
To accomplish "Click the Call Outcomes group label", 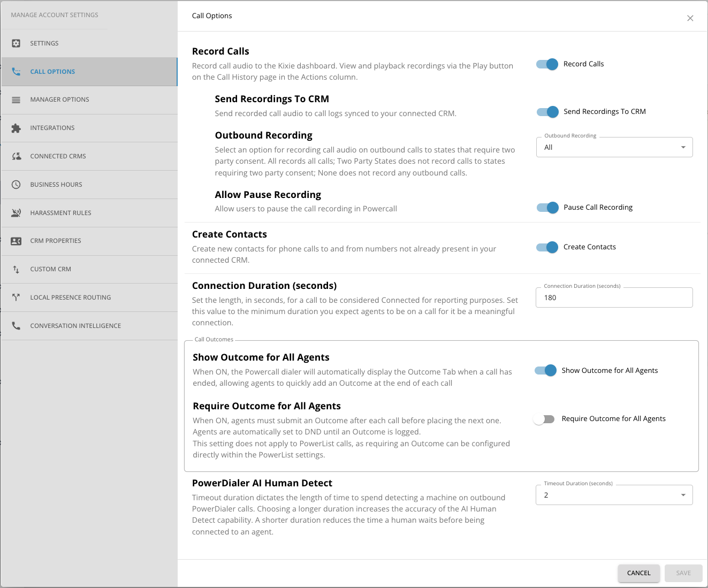I will [214, 339].
